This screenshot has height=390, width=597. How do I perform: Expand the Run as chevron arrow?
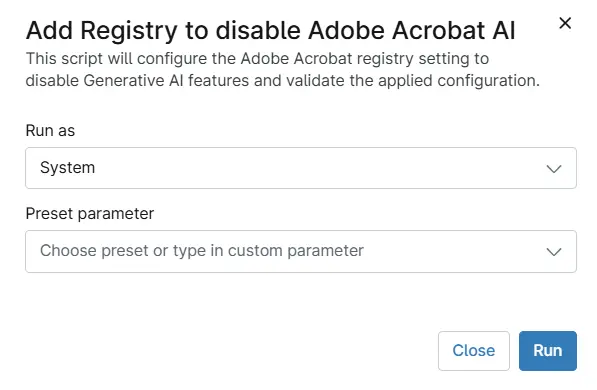(554, 168)
